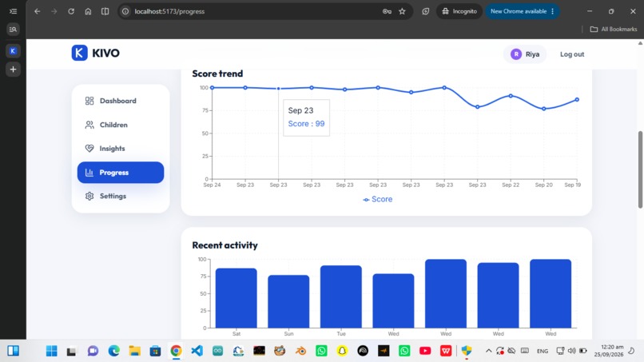Click the ENG language indicator
Image resolution: width=644 pixels, height=362 pixels.
click(x=543, y=351)
